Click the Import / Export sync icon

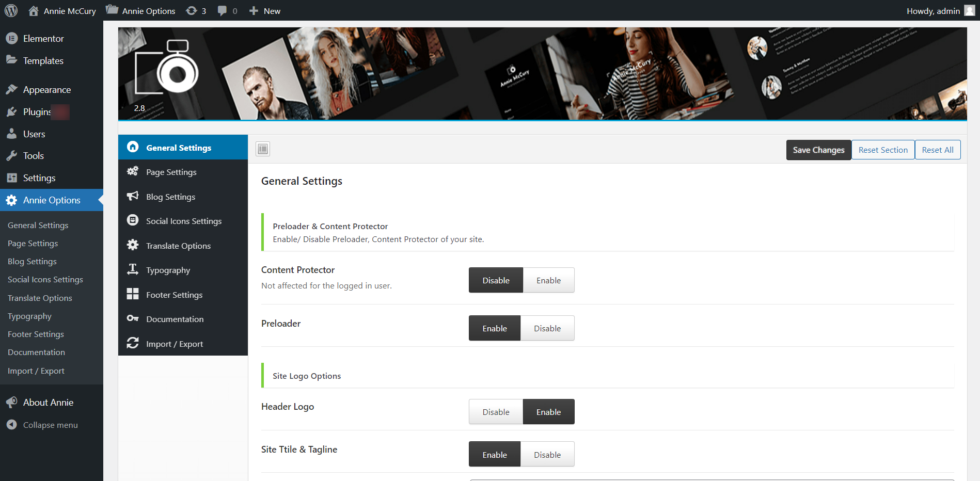pos(133,343)
